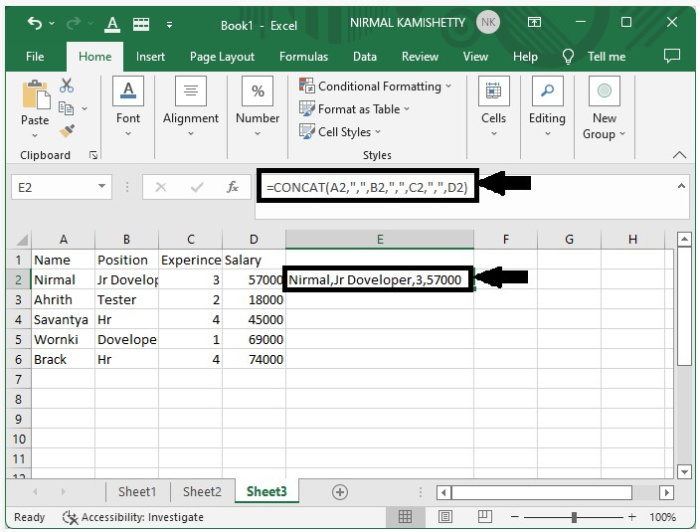Click the Undo arrow in title bar

tap(35, 23)
